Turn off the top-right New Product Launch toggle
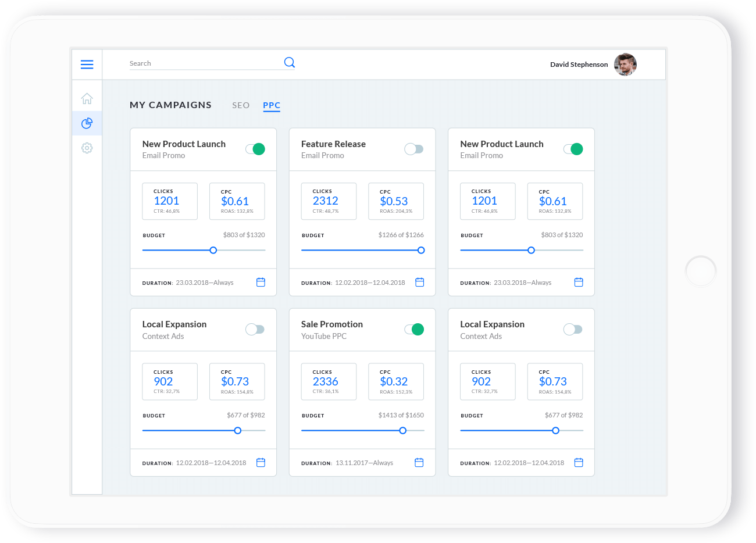This screenshot has width=756, height=543. (573, 149)
